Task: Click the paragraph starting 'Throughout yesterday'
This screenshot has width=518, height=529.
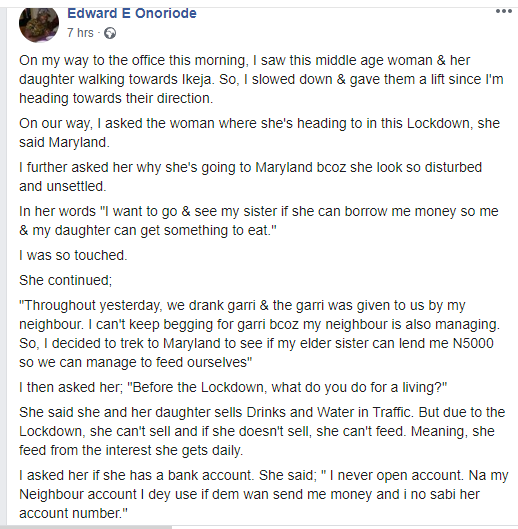Action: [260, 334]
